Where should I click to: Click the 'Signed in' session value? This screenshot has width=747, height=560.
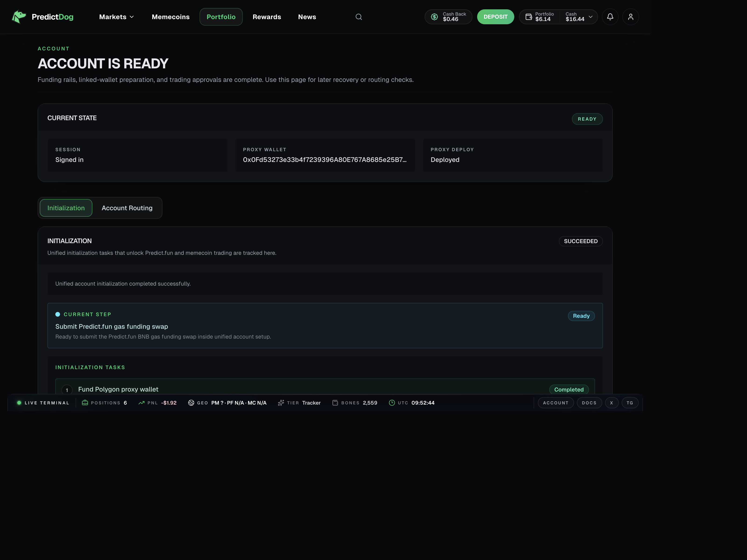point(69,160)
